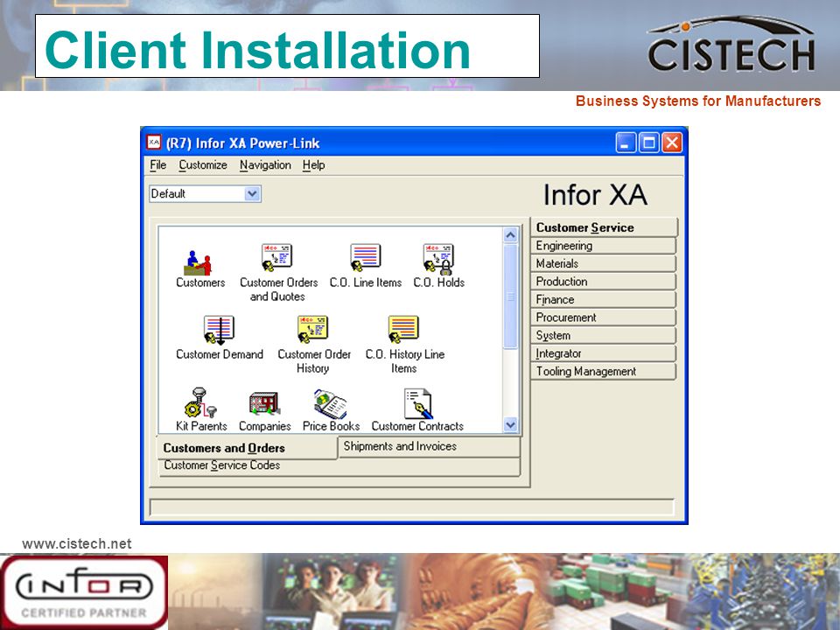Click the XA application icon in title bar
Viewport: 840px width, 630px height.
pos(154,142)
